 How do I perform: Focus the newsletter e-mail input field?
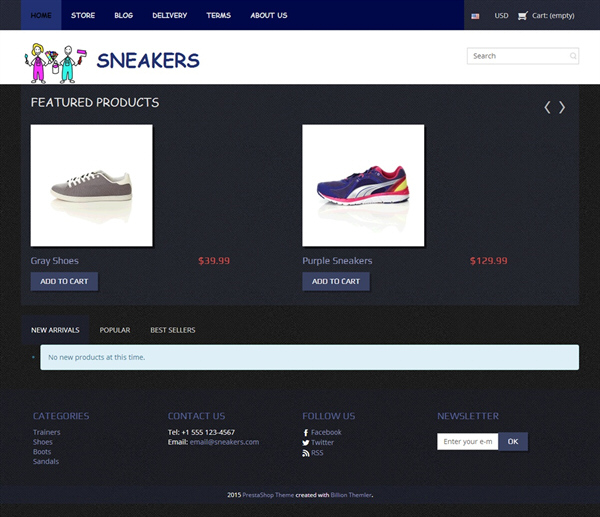468,442
